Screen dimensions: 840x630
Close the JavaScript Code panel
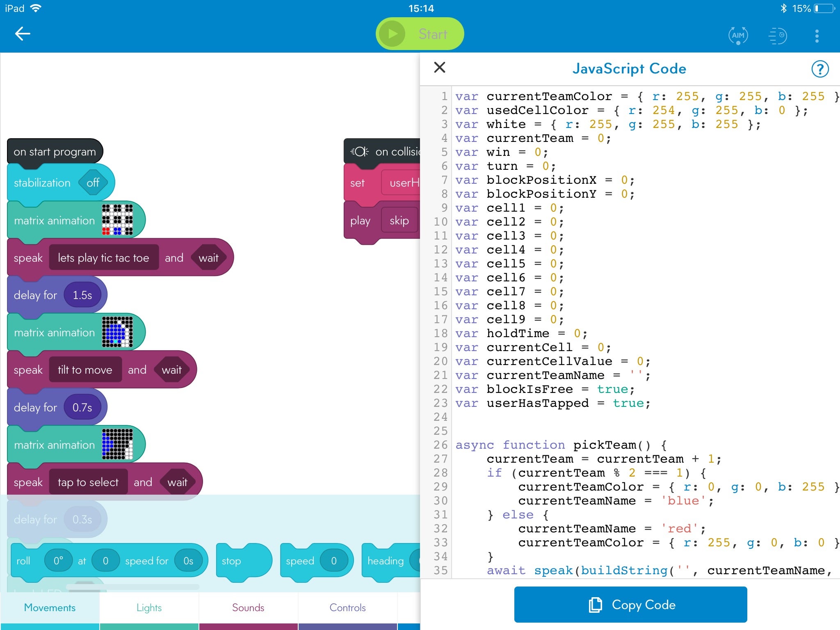click(x=440, y=68)
